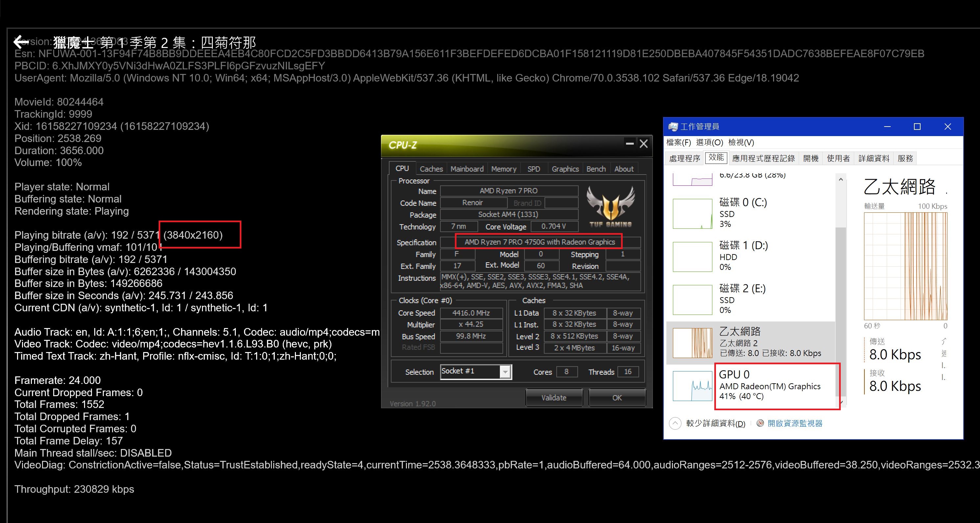
Task: Go back with the Netflix arrow icon
Action: (21, 42)
